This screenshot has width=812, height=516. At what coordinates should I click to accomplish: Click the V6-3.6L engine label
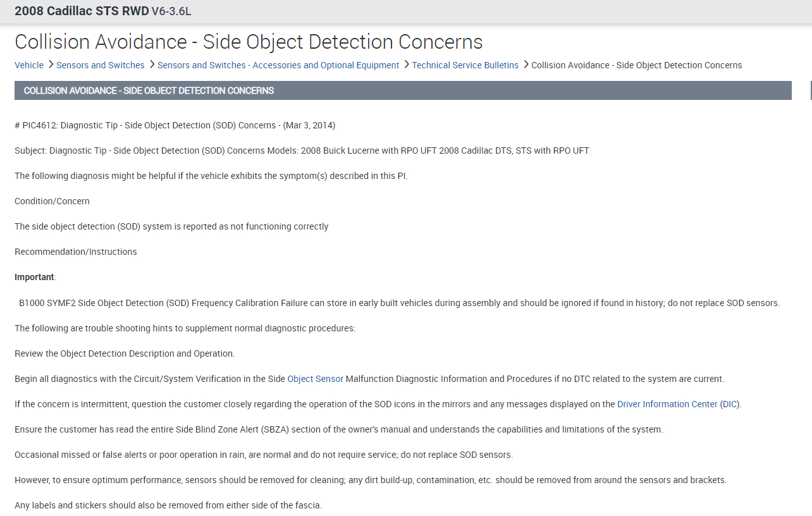pyautogui.click(x=171, y=11)
